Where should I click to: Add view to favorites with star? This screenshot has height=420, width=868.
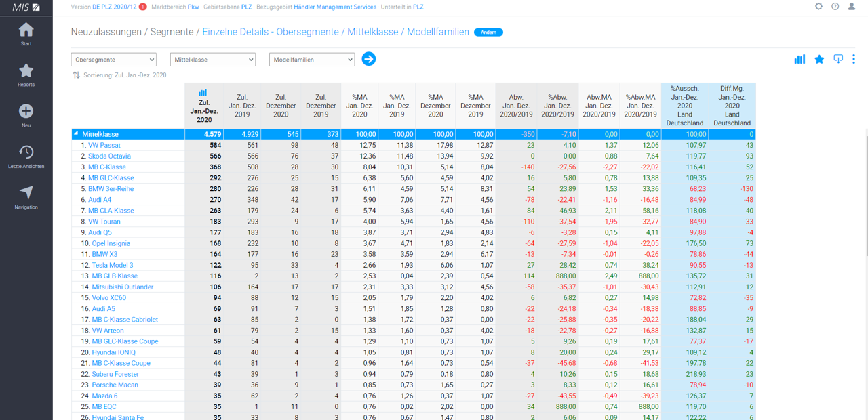(819, 59)
